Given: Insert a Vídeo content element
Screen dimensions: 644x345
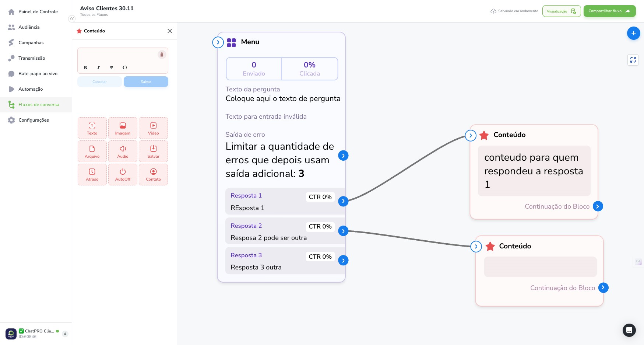Looking at the screenshot, I should [x=153, y=128].
